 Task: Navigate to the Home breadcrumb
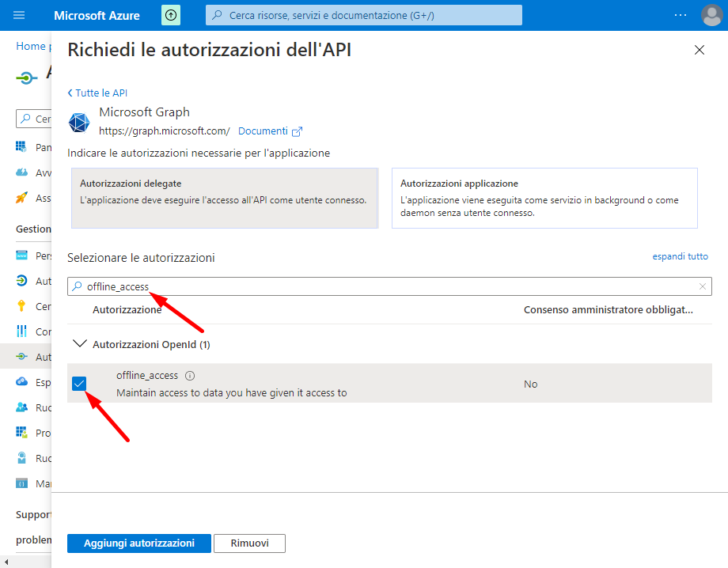31,46
